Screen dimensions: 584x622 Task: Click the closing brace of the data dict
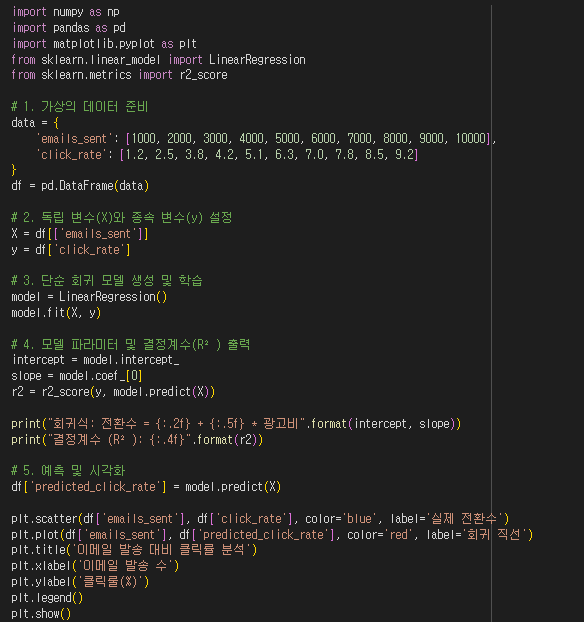(x=14, y=170)
